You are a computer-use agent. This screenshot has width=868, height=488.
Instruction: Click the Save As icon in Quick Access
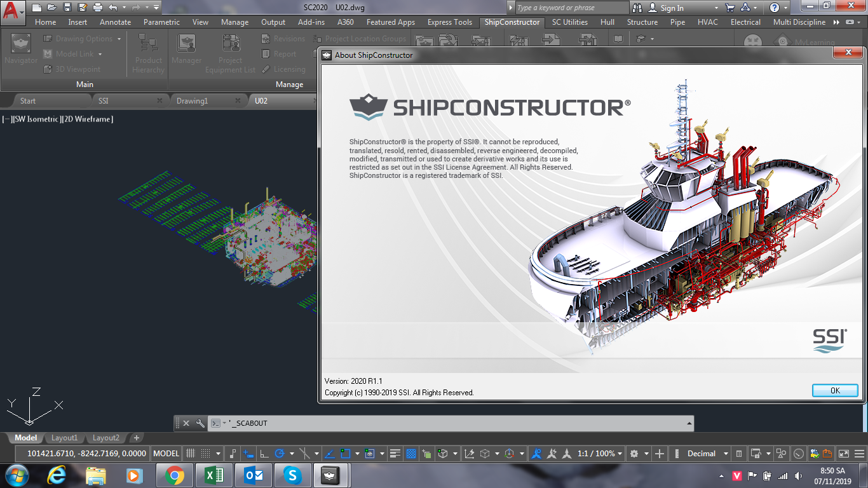pos(83,8)
